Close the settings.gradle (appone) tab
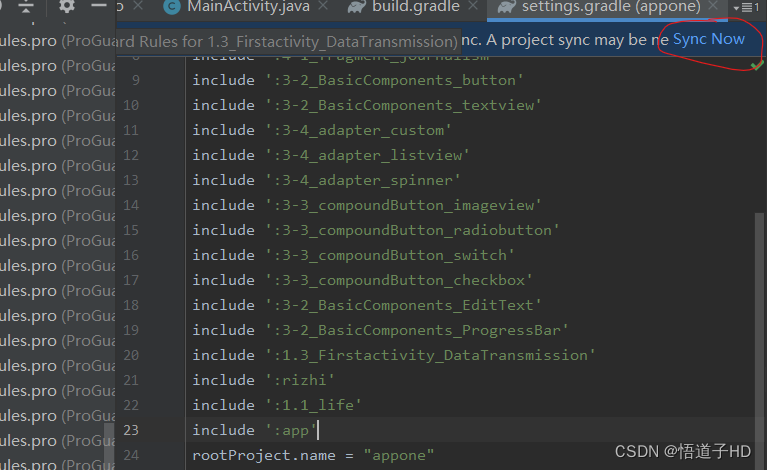767x470 pixels. click(x=713, y=6)
